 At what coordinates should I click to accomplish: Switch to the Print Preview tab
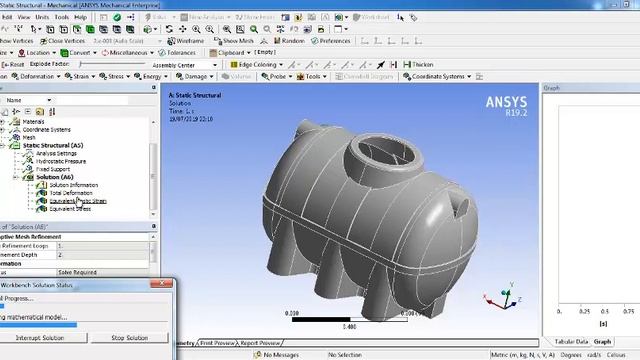point(218,343)
